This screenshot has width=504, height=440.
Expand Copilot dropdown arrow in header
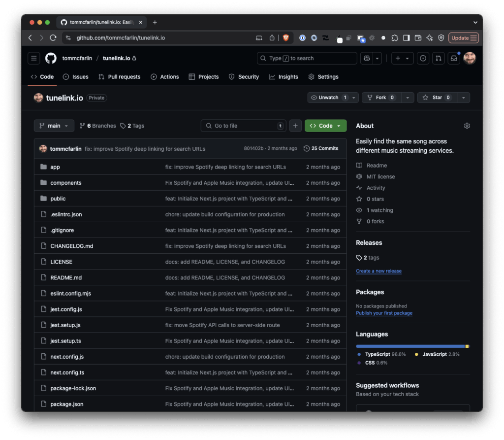point(378,58)
